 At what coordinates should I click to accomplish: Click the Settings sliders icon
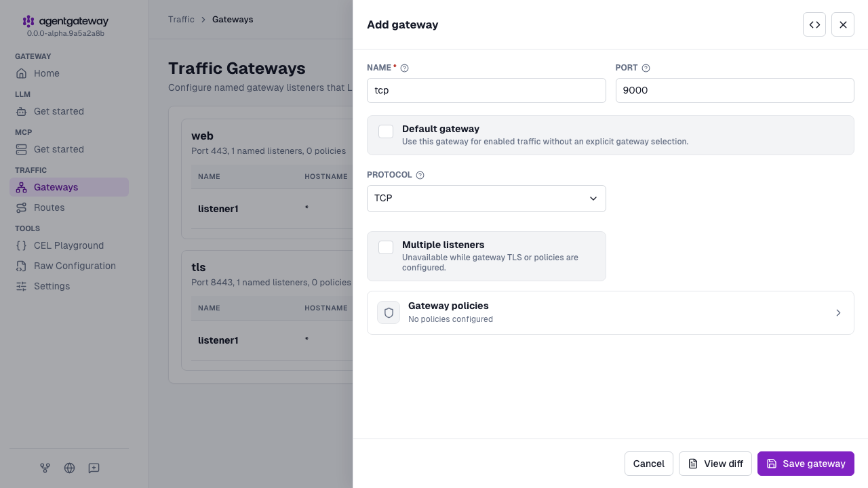tap(22, 286)
